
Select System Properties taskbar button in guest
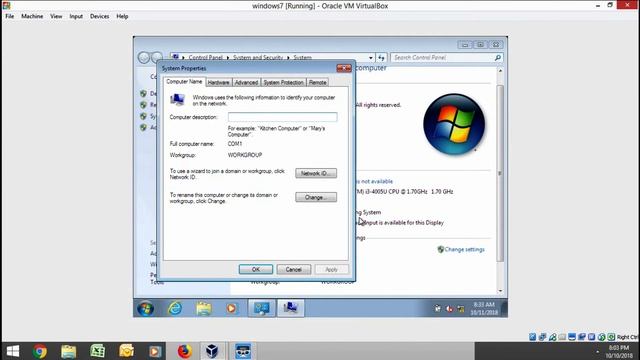291,308
